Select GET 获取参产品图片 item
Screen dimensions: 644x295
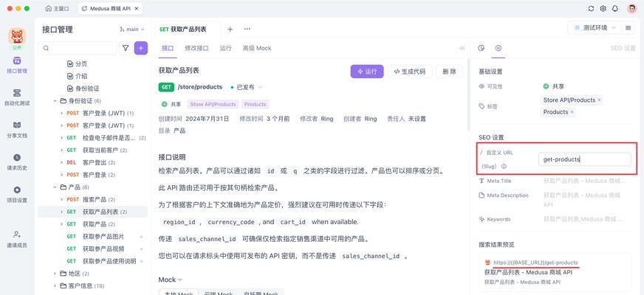coord(93,236)
